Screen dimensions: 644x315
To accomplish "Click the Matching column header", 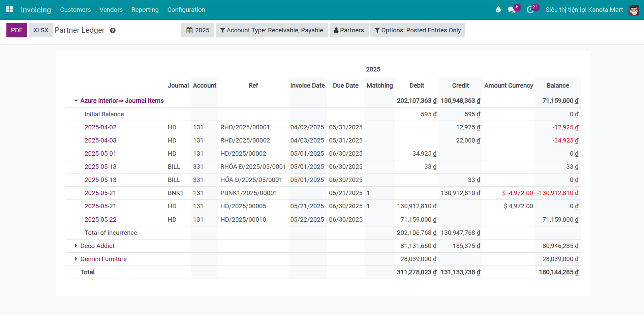I will tap(380, 86).
